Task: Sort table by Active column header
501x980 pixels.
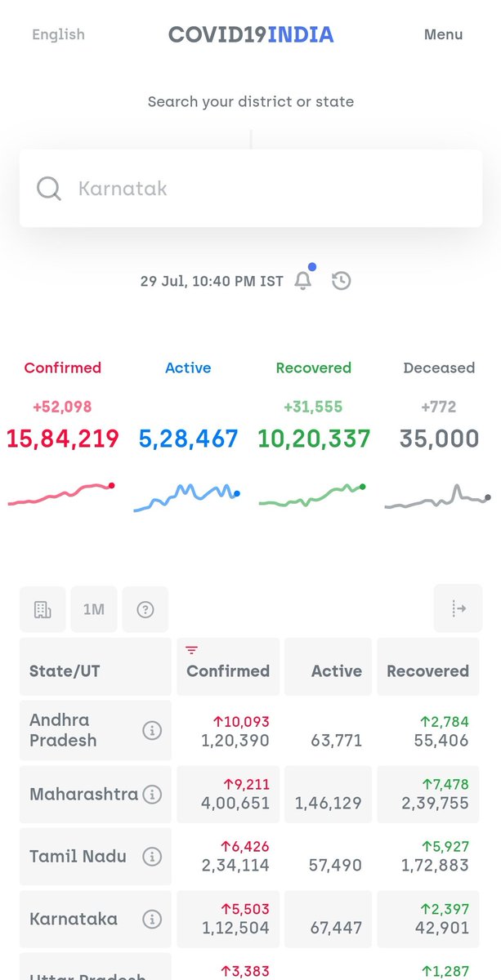Action: pyautogui.click(x=329, y=666)
